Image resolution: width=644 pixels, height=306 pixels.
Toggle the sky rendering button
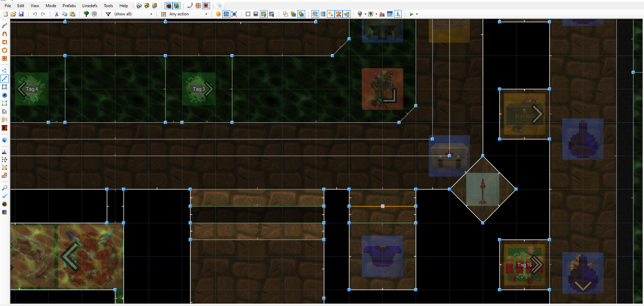click(390, 14)
